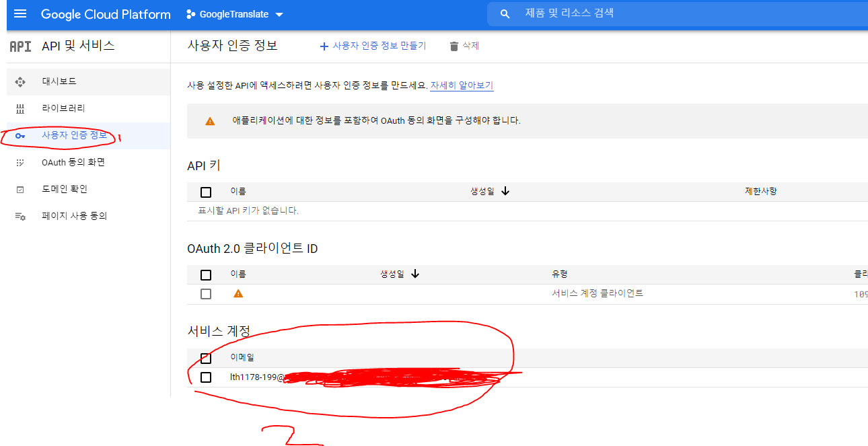868x446 pixels.
Task: Click the key icon for 사용자 인증 정보
Action: coord(20,136)
